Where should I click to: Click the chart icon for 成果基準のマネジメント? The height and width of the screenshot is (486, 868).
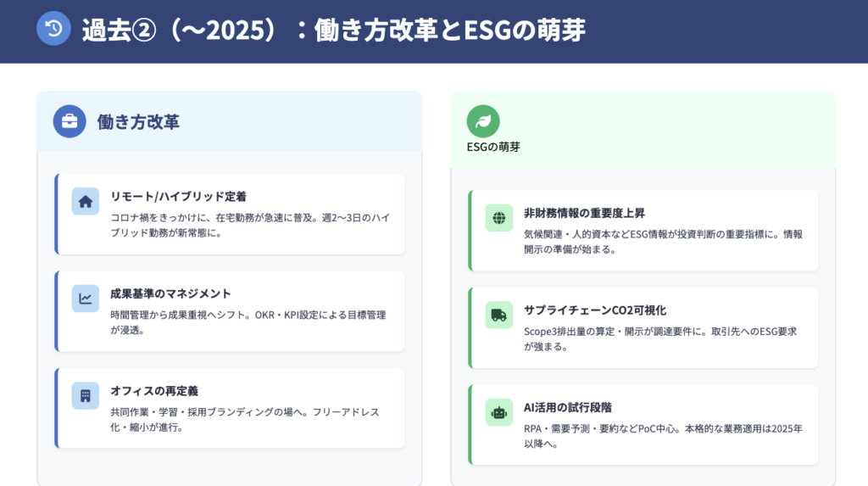pyautogui.click(x=86, y=299)
